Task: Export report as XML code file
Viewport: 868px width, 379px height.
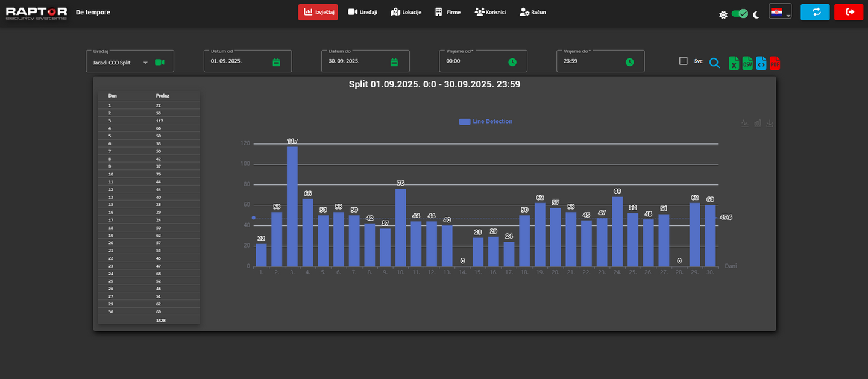Action: click(761, 63)
